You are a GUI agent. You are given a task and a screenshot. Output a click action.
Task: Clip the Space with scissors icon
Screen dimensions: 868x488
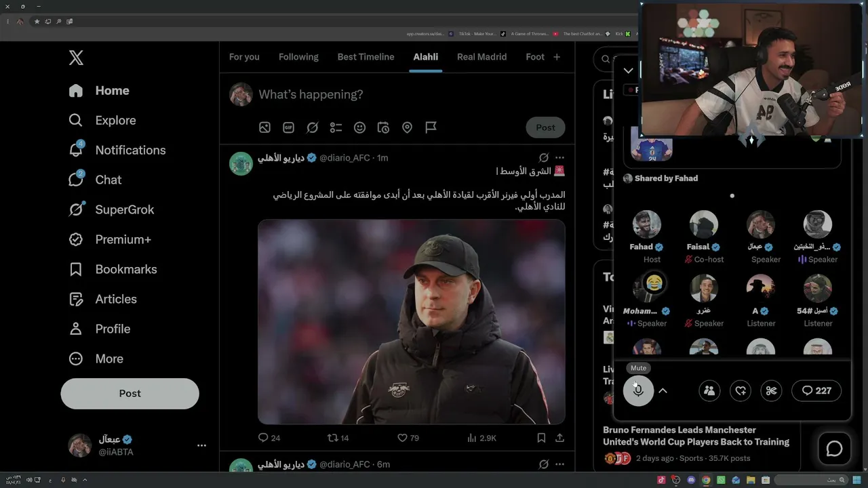click(x=771, y=390)
